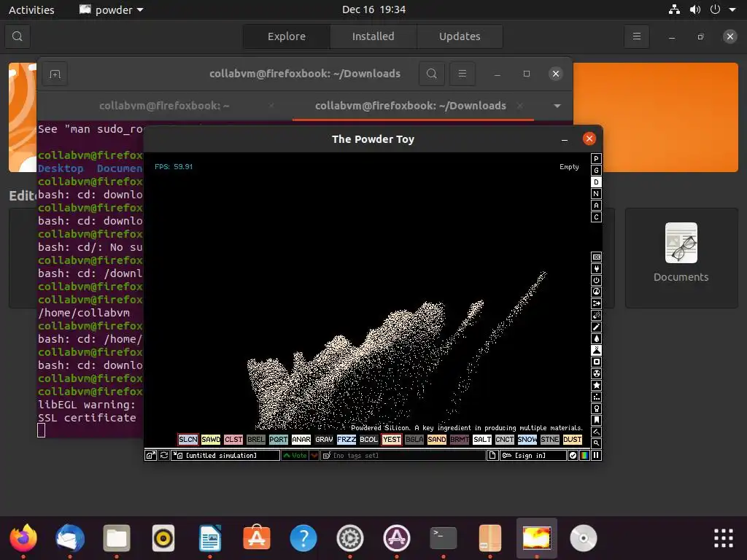
Task: Select the SLCN element
Action: 187,440
